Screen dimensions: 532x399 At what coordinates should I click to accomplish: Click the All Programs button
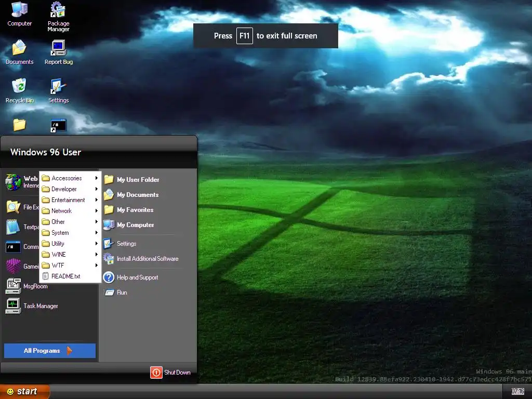50,351
